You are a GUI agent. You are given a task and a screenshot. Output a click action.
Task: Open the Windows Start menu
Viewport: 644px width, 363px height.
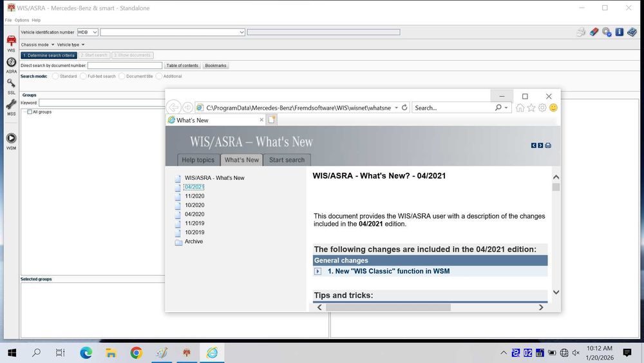point(12,353)
